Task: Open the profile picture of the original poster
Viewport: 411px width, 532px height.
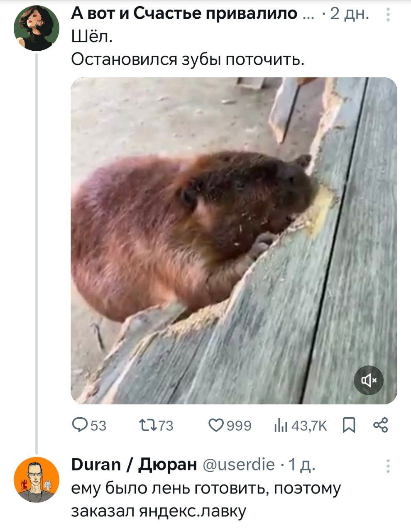Action: [x=36, y=28]
